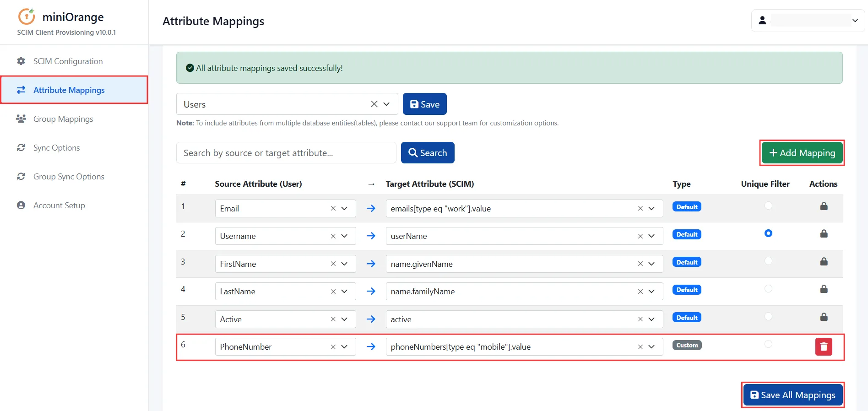Image resolution: width=868 pixels, height=411 pixels.
Task: Open Attribute Mappings in the sidebar
Action: 74,90
